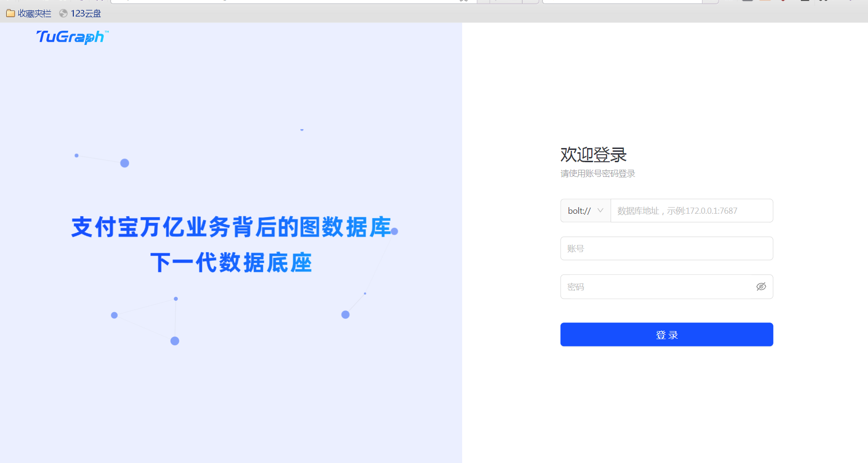The width and height of the screenshot is (868, 463).
Task: Click the folder icon on the favorites bar
Action: click(x=10, y=13)
